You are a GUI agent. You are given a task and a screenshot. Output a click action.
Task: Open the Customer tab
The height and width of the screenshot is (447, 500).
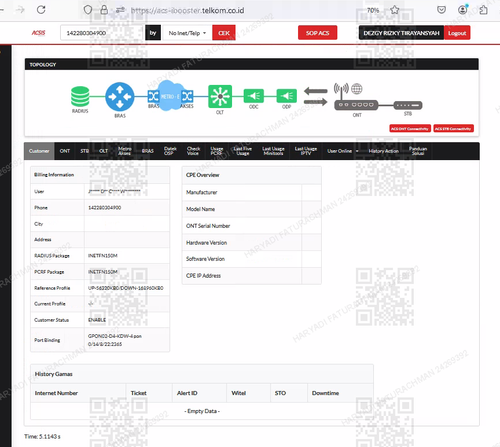[39, 151]
